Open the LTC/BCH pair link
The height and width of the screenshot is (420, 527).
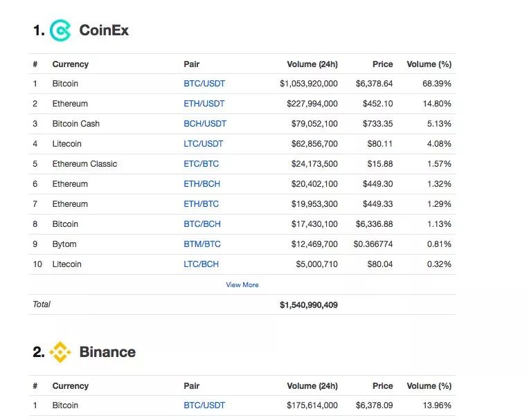pos(201,264)
